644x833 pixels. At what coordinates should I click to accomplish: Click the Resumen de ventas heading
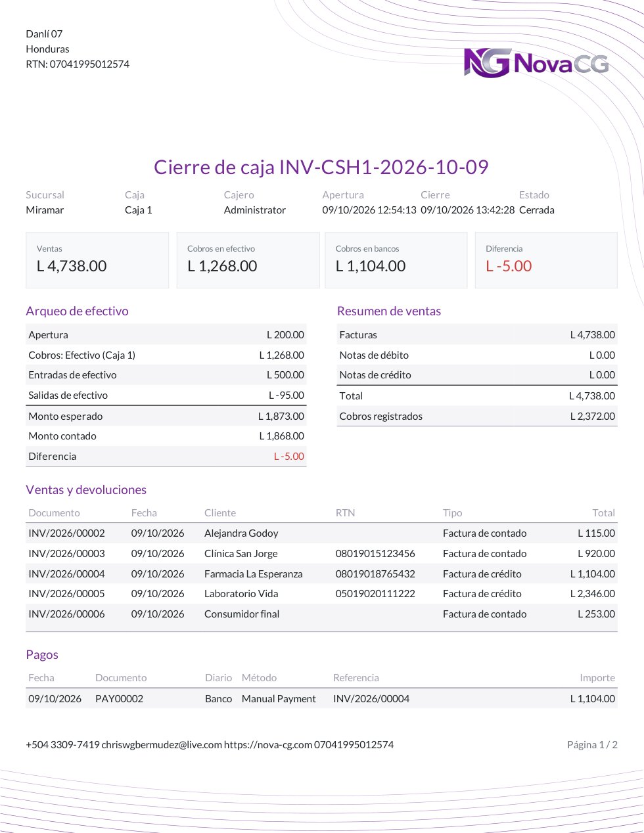point(389,311)
